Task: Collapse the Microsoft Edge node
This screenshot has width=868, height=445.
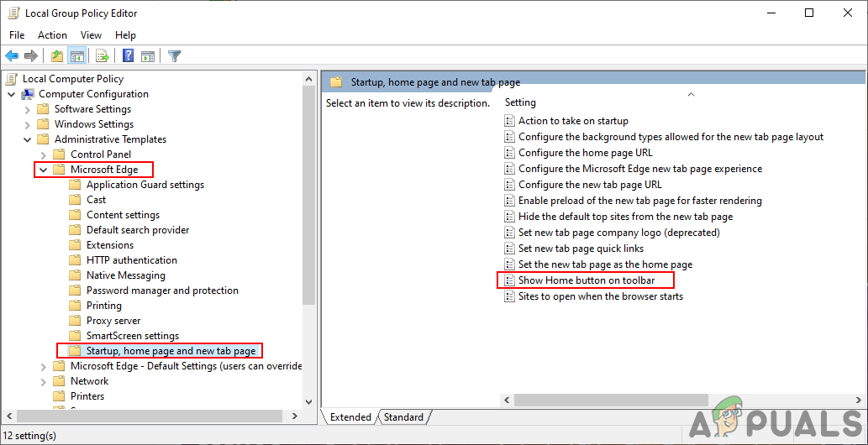Action: coord(44,170)
